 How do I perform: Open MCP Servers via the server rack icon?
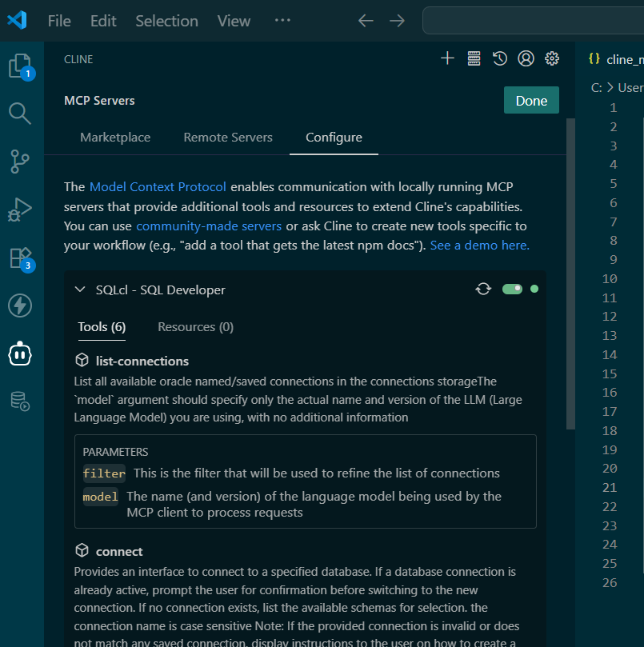coord(474,58)
